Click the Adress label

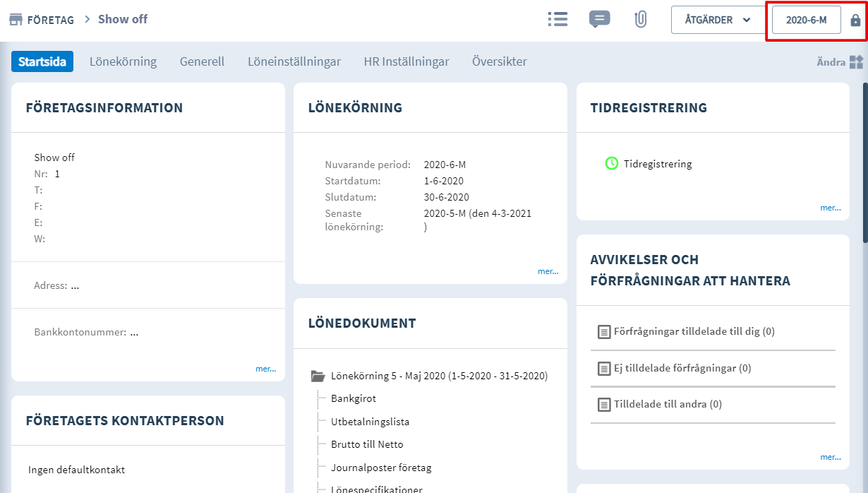(51, 285)
